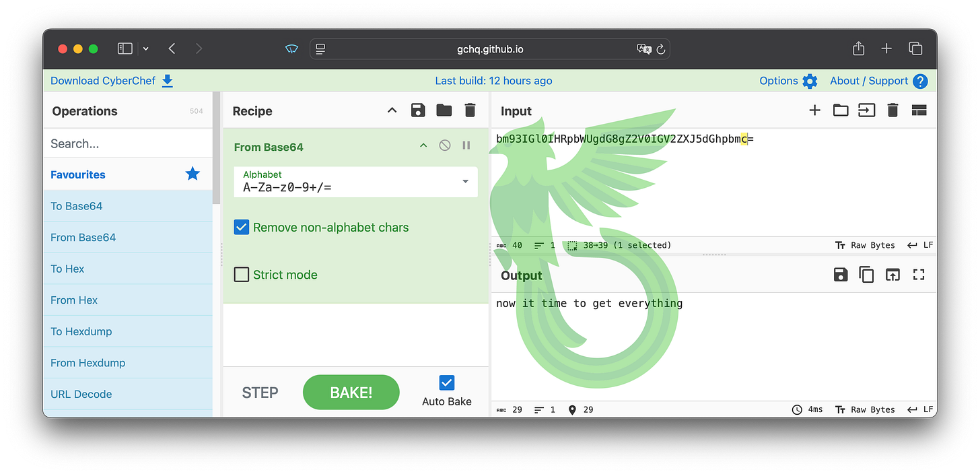Viewport: 980px width, 474px height.
Task: Maximise the output pane
Action: click(919, 275)
